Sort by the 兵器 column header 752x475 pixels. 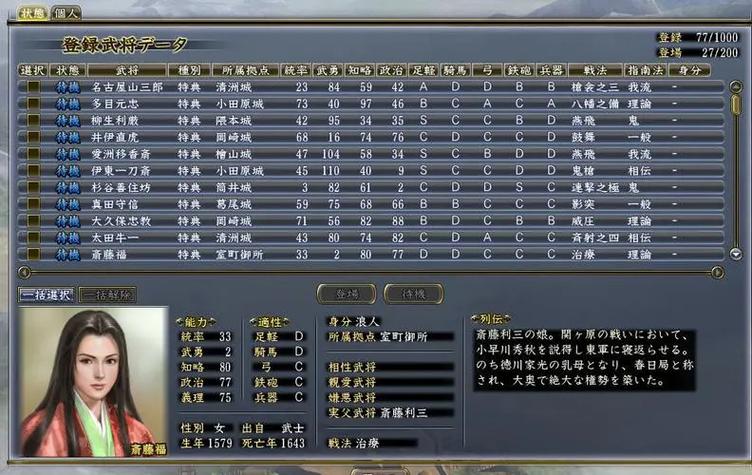point(551,70)
